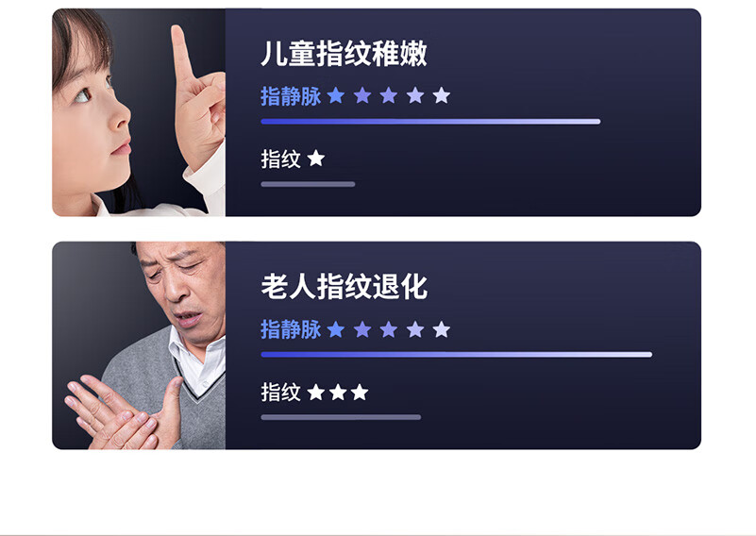Click the blue 指静脉 label in the child card

click(x=291, y=96)
